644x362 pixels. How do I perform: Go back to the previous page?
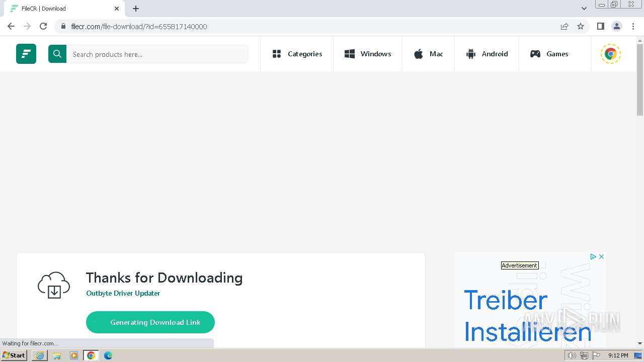click(x=11, y=26)
